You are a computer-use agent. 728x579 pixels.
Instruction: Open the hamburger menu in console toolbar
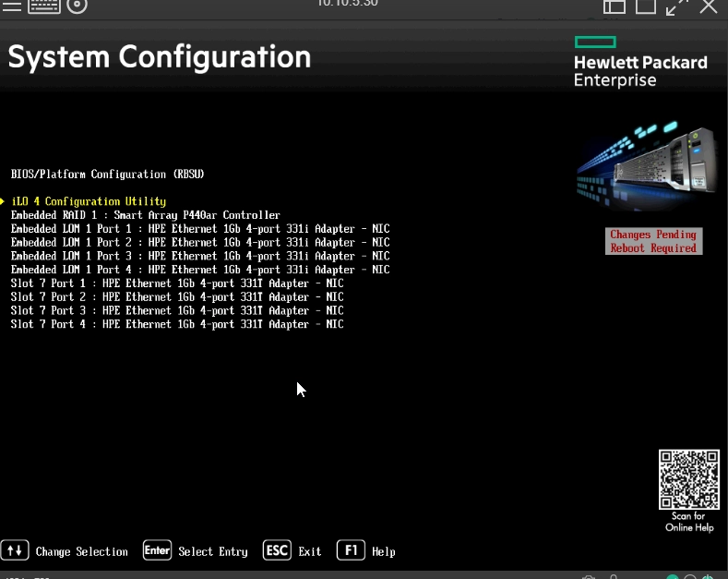(11, 6)
